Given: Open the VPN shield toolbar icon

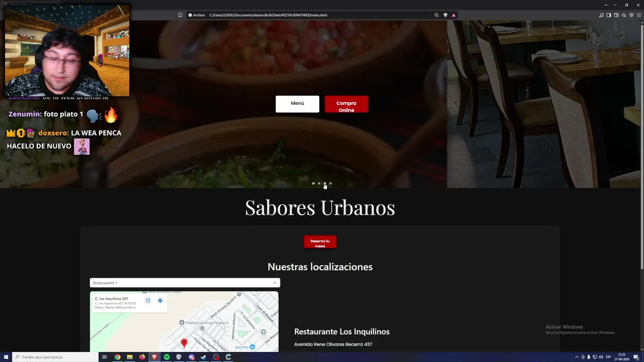Looking at the screenshot, I should point(631,15).
